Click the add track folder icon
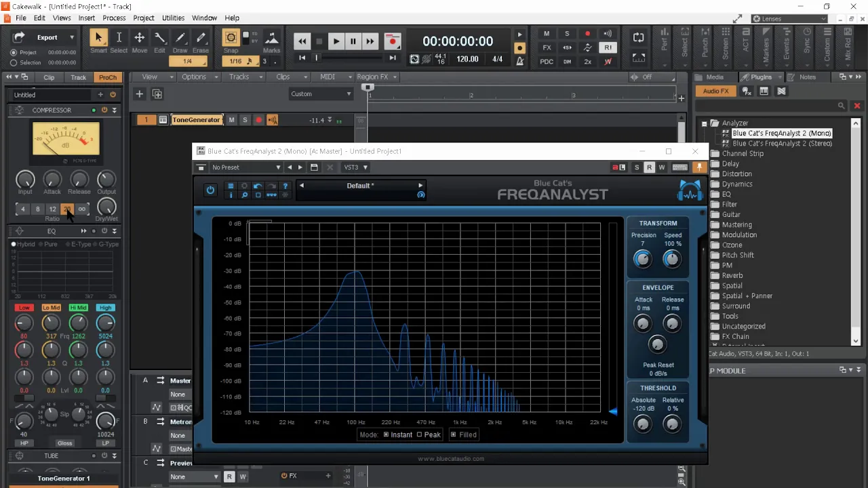The image size is (868, 488). (157, 94)
